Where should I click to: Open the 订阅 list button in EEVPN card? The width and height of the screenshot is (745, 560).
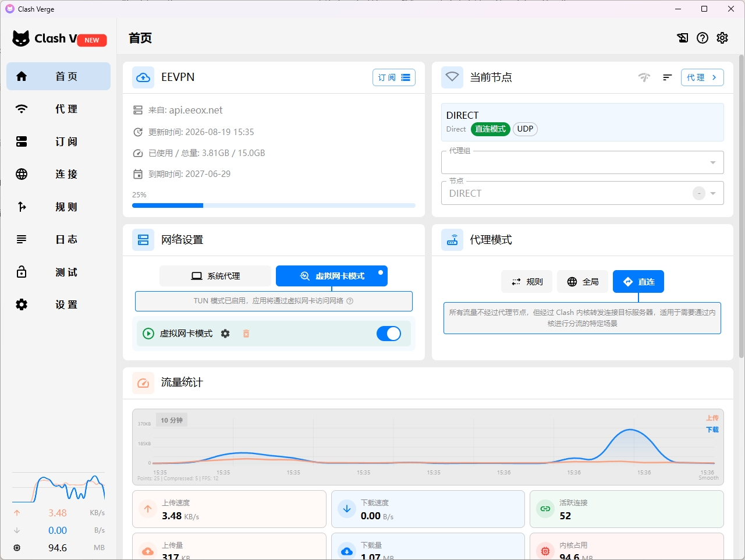(394, 77)
